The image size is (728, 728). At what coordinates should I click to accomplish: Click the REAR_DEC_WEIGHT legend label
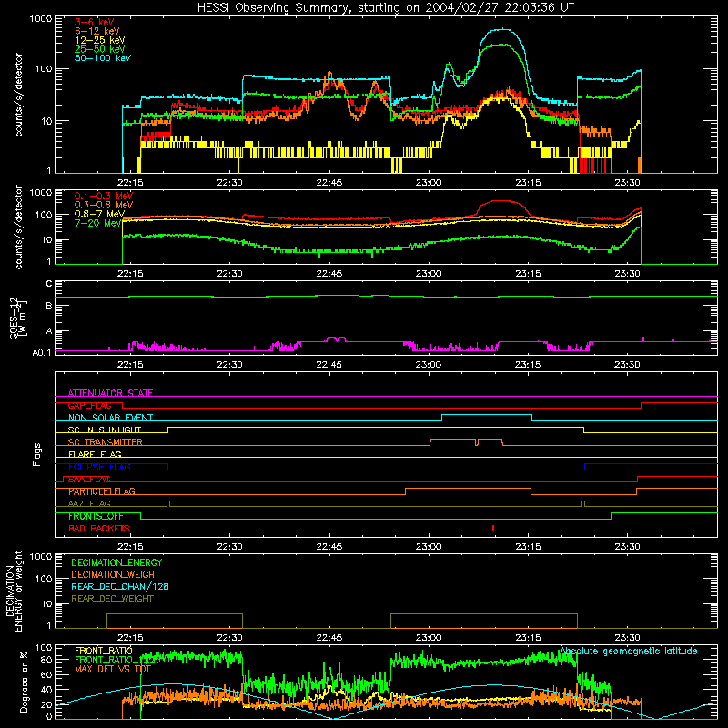tap(112, 599)
